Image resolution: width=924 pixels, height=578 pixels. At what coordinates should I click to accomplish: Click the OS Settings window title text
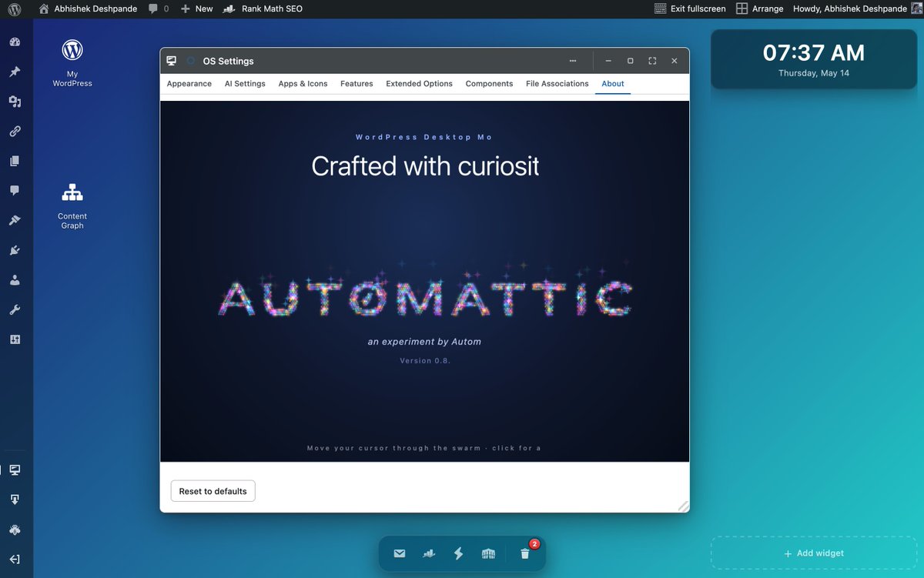pyautogui.click(x=228, y=61)
